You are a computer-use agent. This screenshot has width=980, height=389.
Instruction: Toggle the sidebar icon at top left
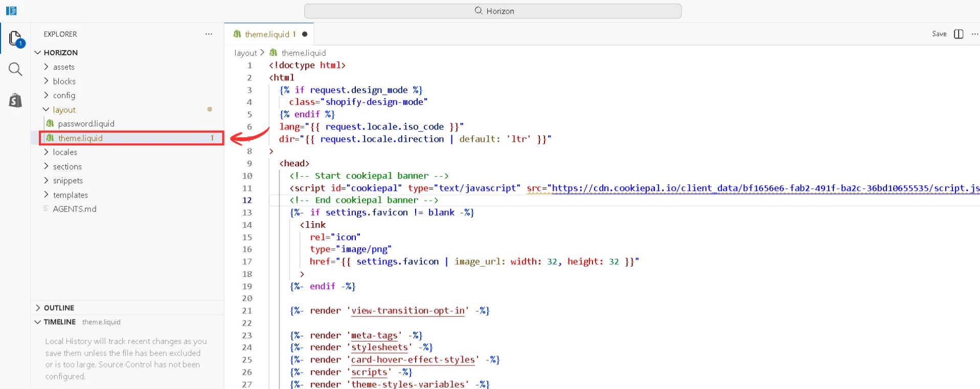point(11,11)
